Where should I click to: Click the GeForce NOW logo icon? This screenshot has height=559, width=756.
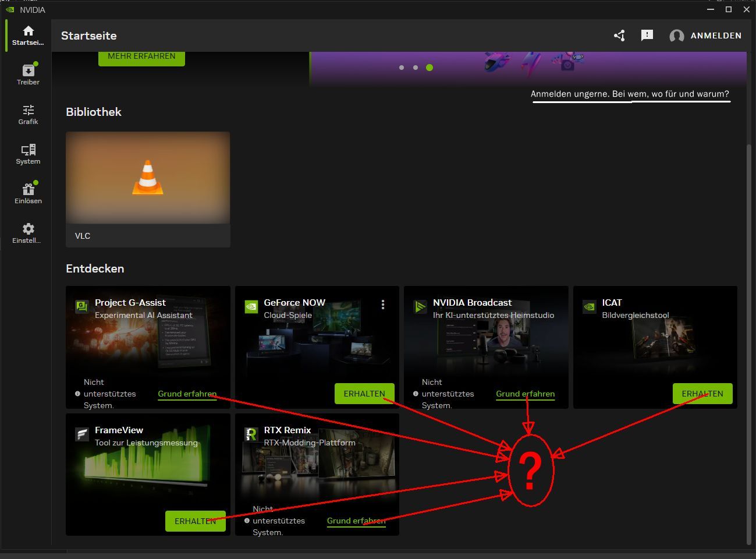click(x=251, y=306)
